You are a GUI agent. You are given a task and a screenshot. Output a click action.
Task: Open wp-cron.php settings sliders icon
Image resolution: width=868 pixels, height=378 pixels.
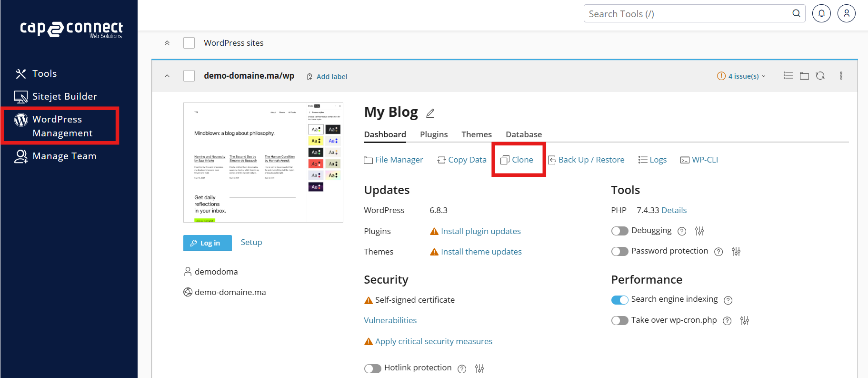click(x=745, y=320)
